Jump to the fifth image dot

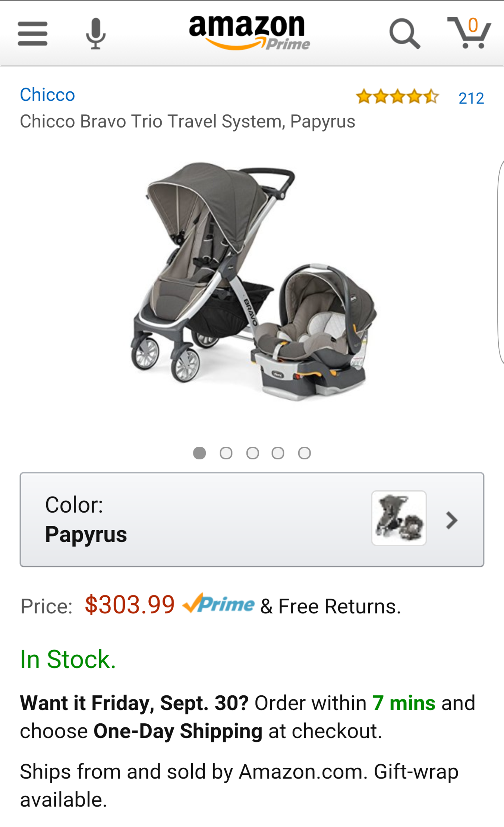coord(304,453)
